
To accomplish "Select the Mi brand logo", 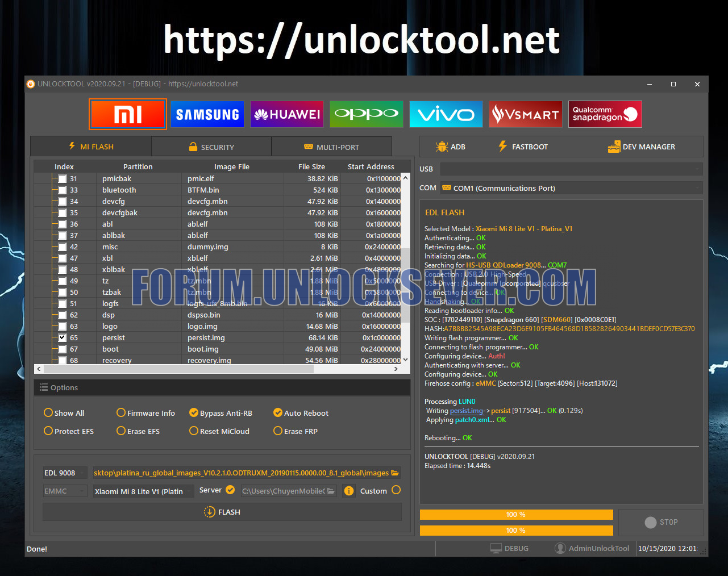I will tap(128, 114).
